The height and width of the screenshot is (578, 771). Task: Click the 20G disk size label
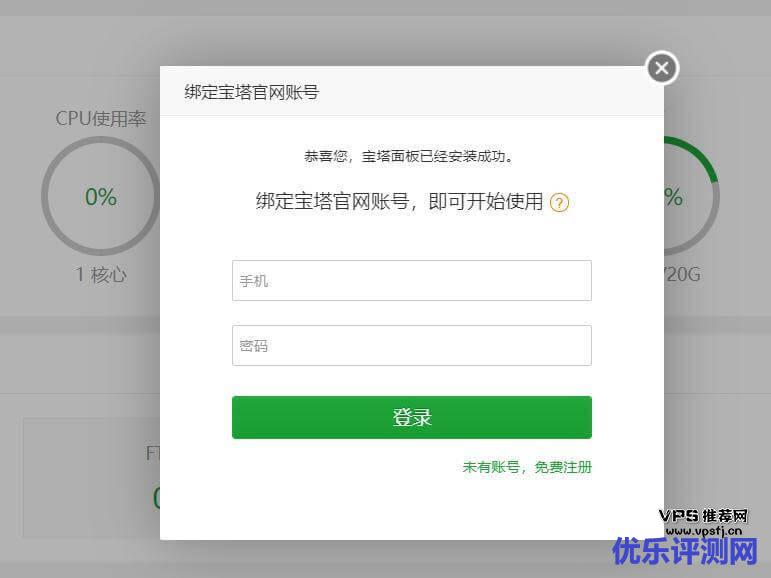point(682,274)
